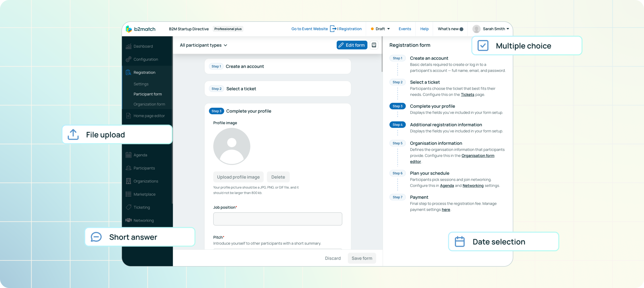Click the Networking handshake icon
Screen dimensions: 644x288
(129, 220)
